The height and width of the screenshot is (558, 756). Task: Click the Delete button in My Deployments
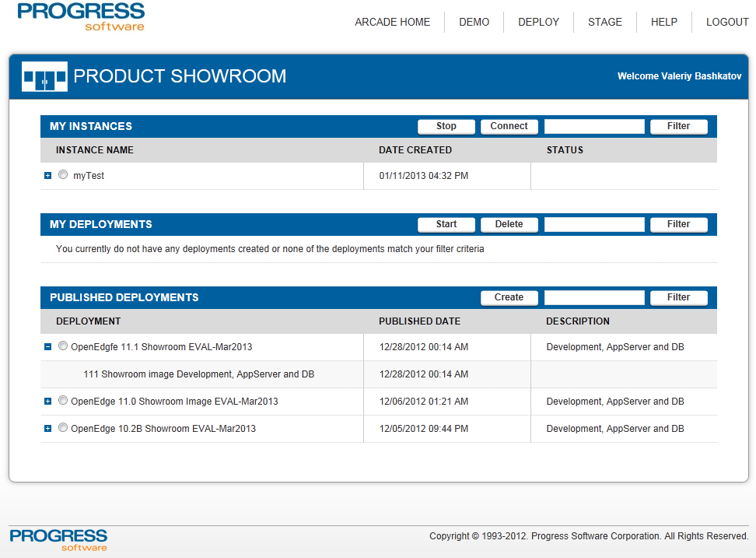509,224
